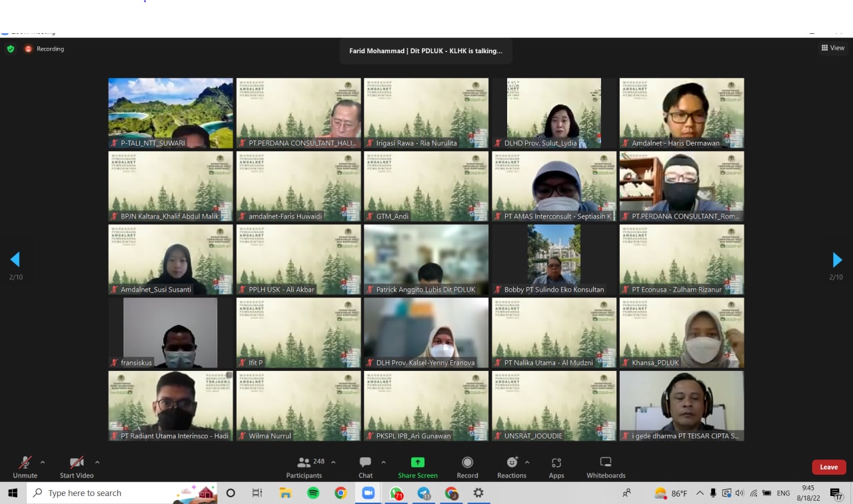Click the green encryption shield icon

point(11,49)
